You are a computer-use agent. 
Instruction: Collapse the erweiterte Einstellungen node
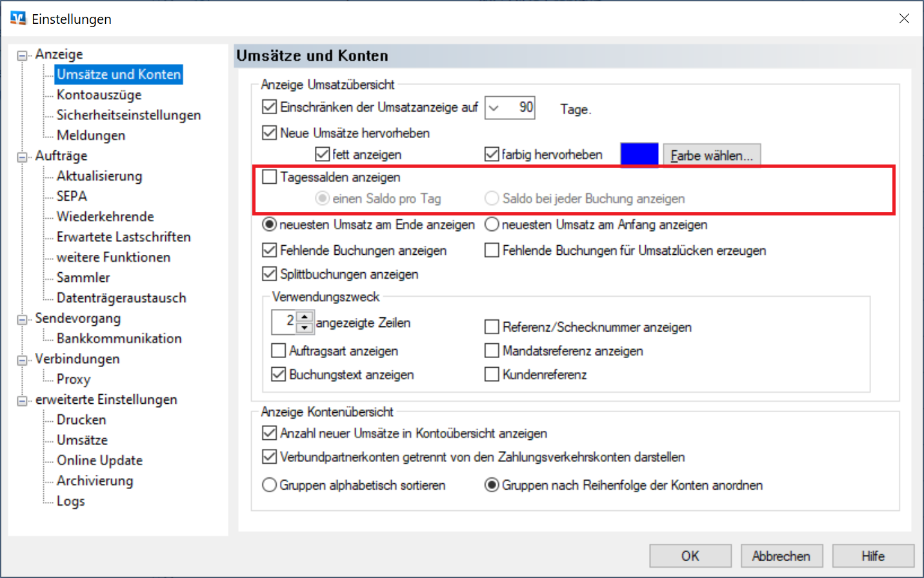click(x=23, y=401)
